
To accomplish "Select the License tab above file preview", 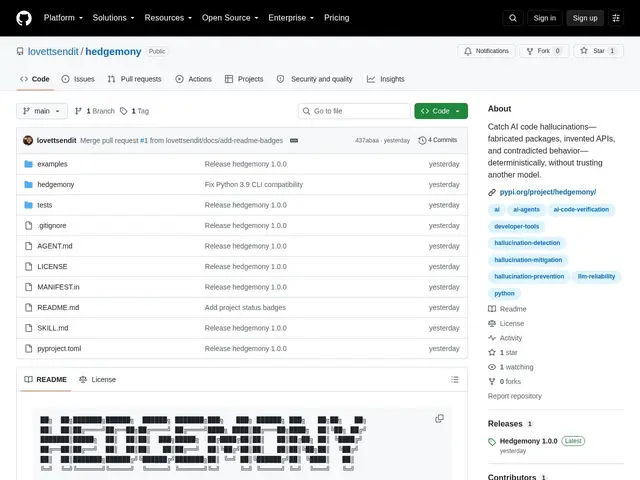I will click(x=98, y=380).
